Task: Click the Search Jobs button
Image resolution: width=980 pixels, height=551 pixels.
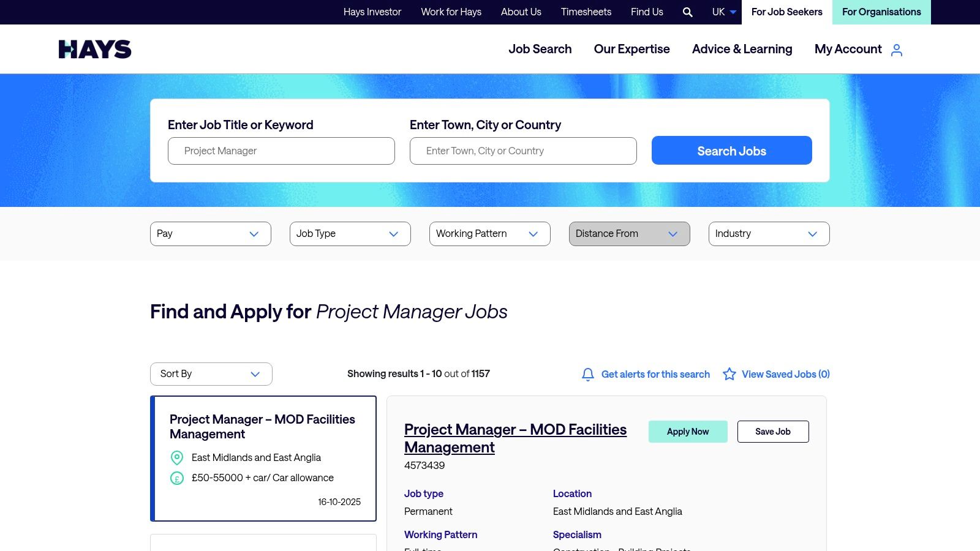Action: pyautogui.click(x=732, y=151)
